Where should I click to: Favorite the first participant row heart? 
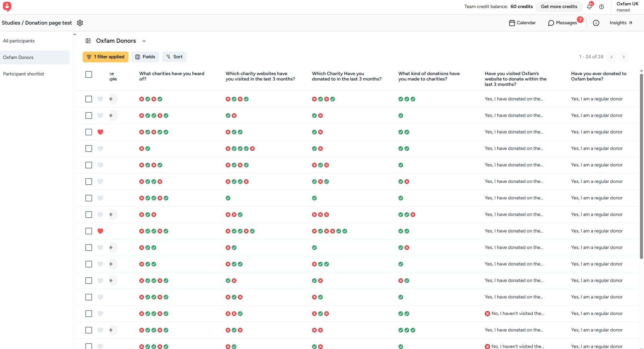coord(100,99)
